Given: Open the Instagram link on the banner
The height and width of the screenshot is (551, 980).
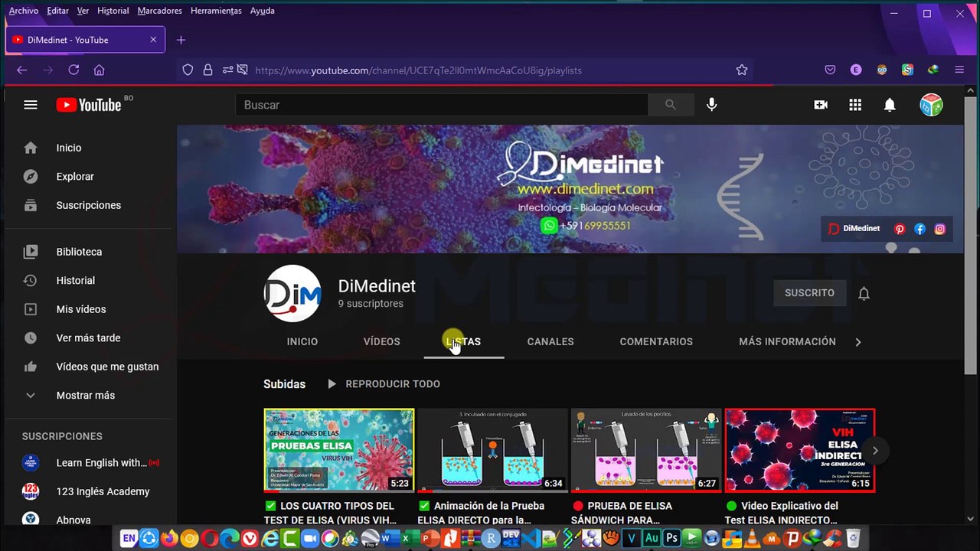Looking at the screenshot, I should (939, 229).
